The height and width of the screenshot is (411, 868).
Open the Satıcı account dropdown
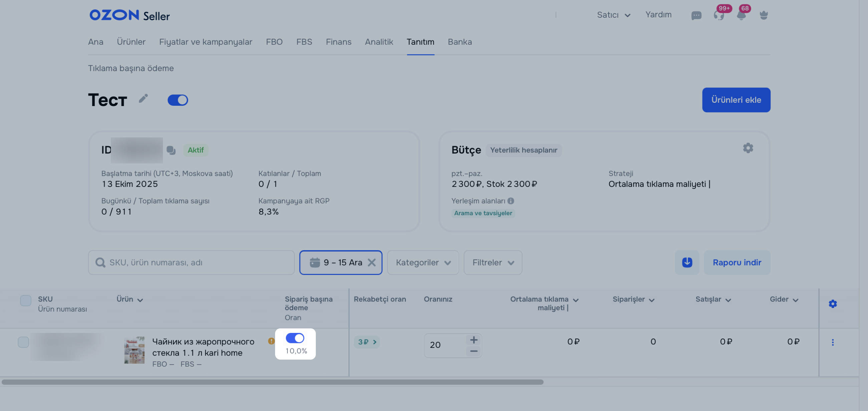tap(613, 15)
